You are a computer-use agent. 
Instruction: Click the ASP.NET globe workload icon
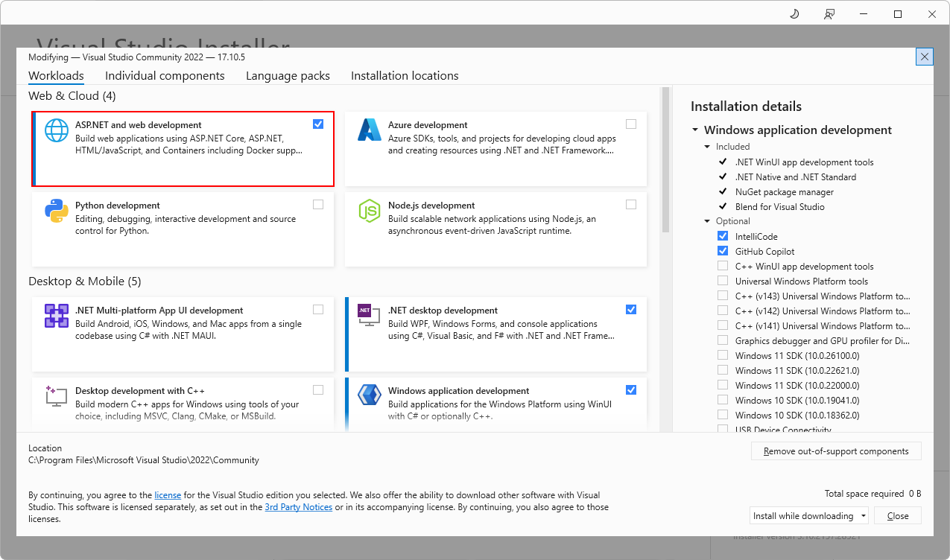(57, 130)
